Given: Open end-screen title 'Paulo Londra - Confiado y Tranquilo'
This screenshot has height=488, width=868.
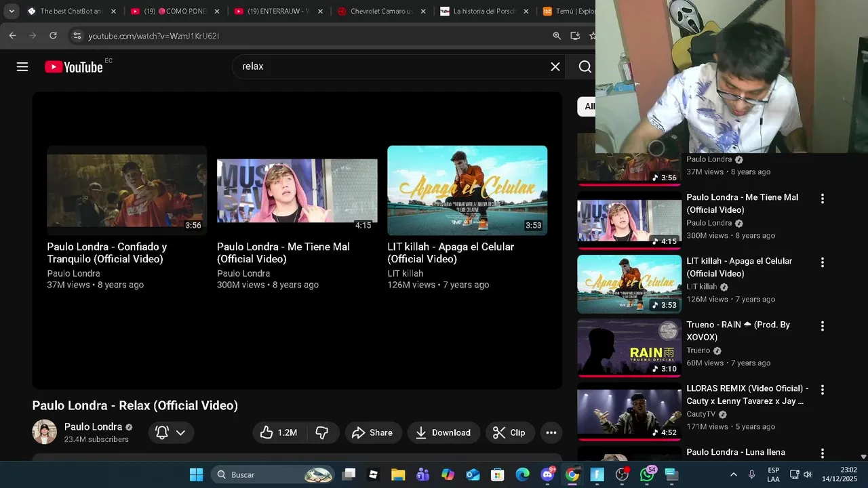Looking at the screenshot, I should [x=107, y=253].
